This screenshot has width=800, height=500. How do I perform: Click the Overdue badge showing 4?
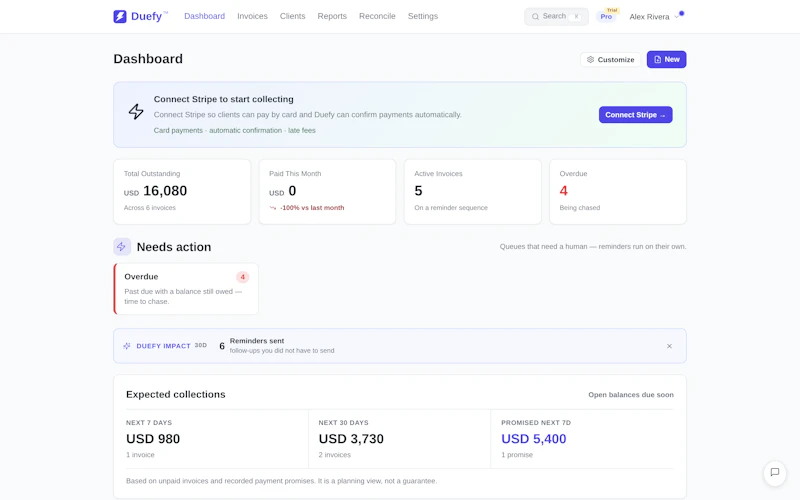point(242,277)
